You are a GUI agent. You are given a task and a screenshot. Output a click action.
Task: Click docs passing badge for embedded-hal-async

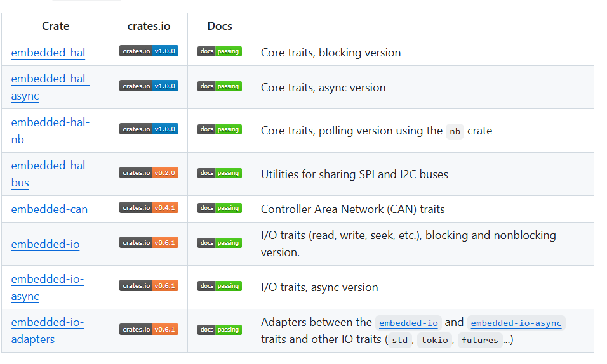[x=220, y=86]
